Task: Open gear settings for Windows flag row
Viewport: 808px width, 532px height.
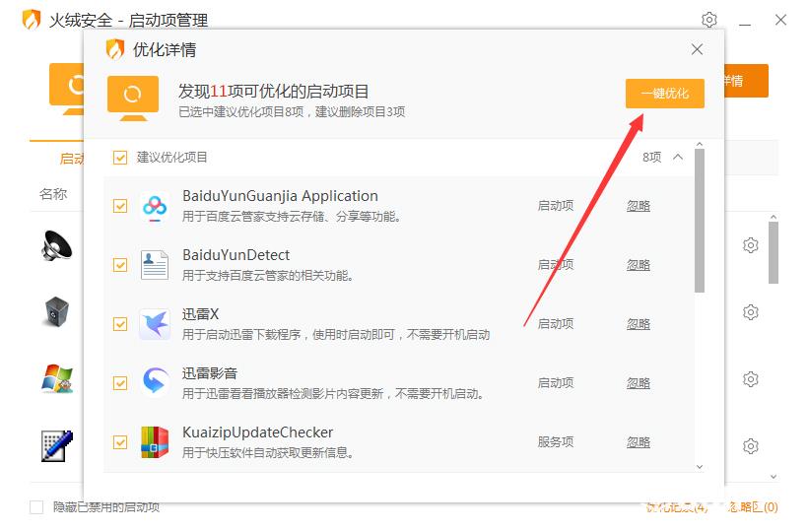Action: pyautogui.click(x=750, y=379)
